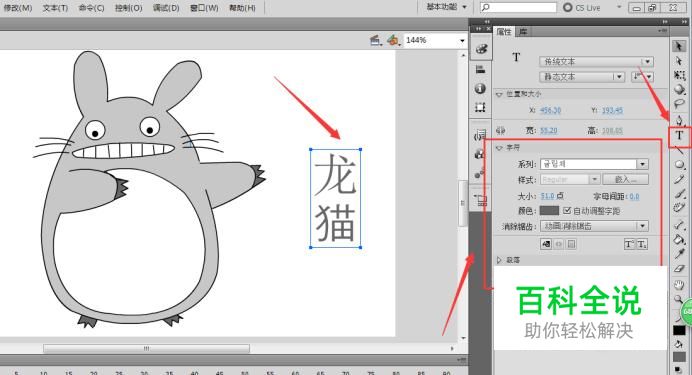Select the Pen tool
This screenshot has width=692, height=375.
679,120
